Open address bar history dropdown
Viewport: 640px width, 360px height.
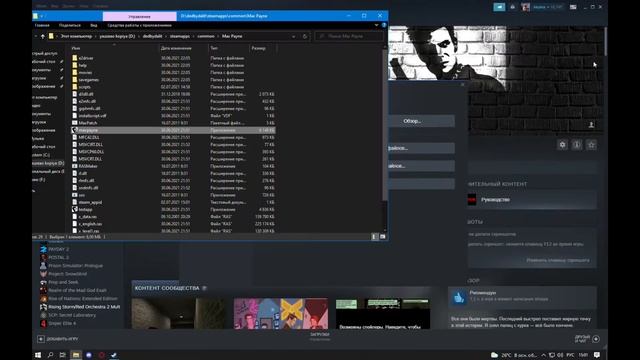[293, 36]
